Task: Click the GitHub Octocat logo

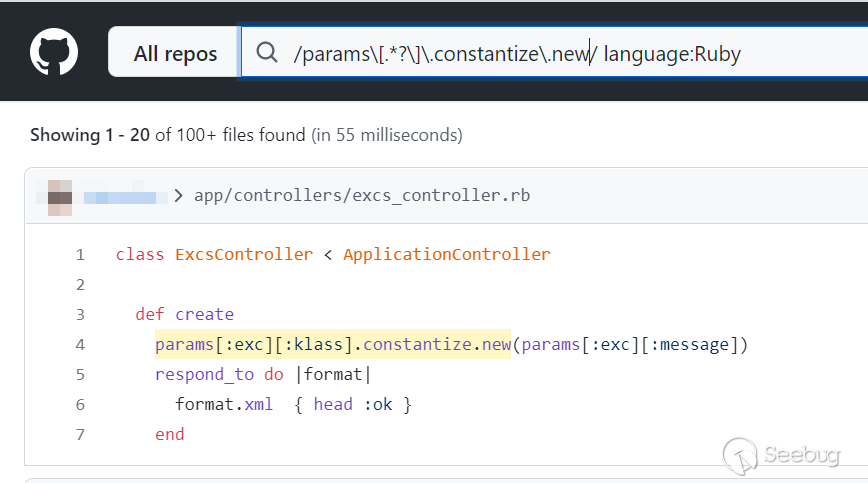Action: [x=54, y=52]
